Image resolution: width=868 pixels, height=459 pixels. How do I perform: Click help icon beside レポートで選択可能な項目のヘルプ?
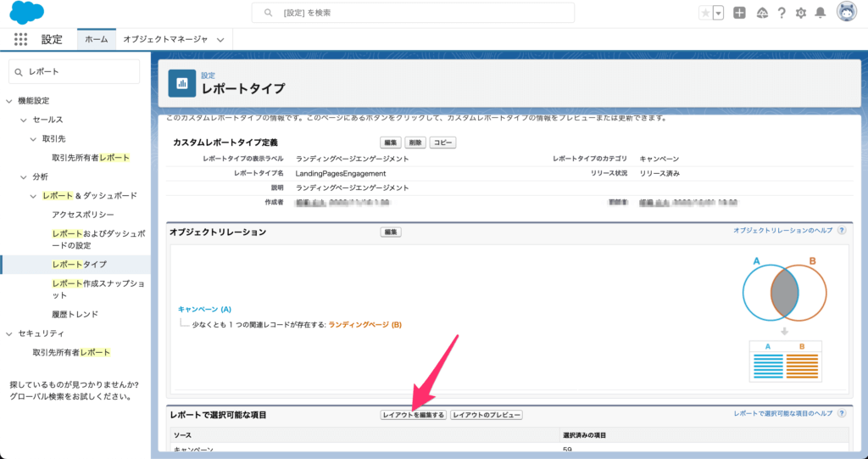coord(842,413)
